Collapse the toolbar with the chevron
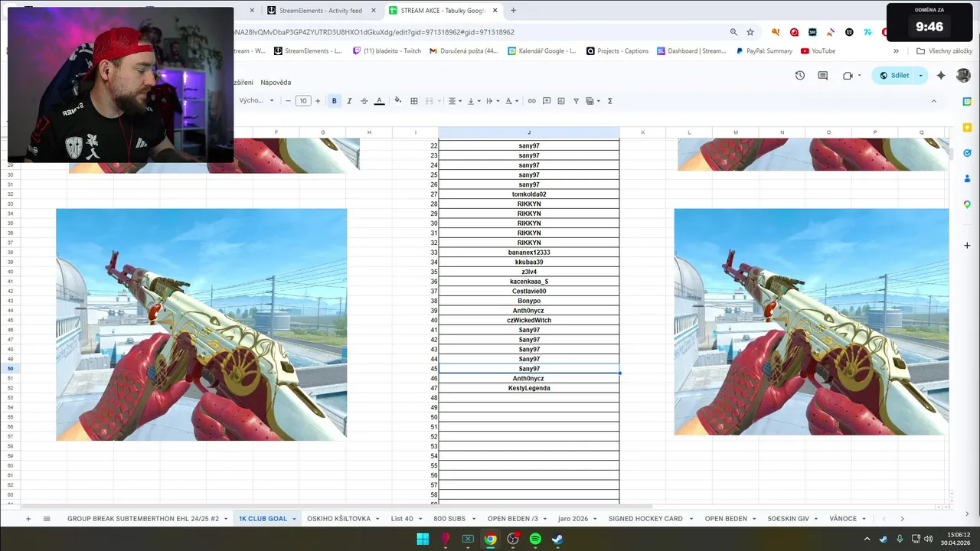Viewport: 980px width, 551px height. pyautogui.click(x=933, y=101)
